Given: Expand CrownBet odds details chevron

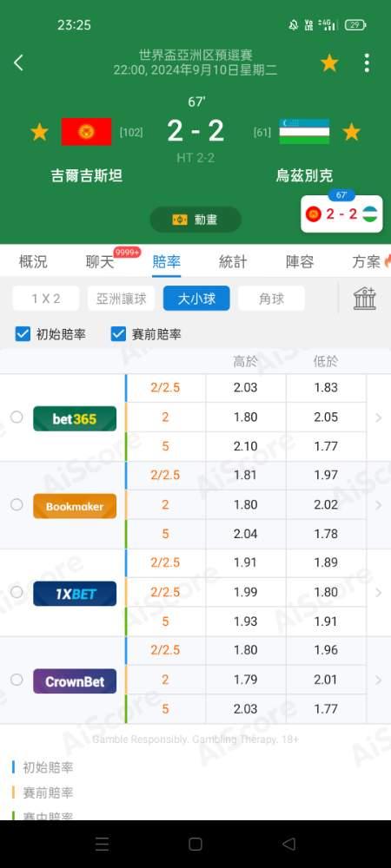Looking at the screenshot, I should pyautogui.click(x=379, y=680).
